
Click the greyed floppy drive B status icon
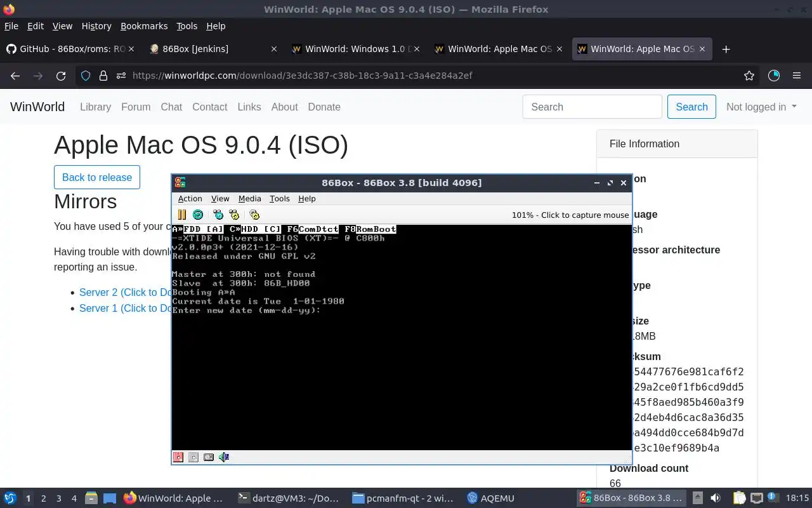(x=193, y=457)
